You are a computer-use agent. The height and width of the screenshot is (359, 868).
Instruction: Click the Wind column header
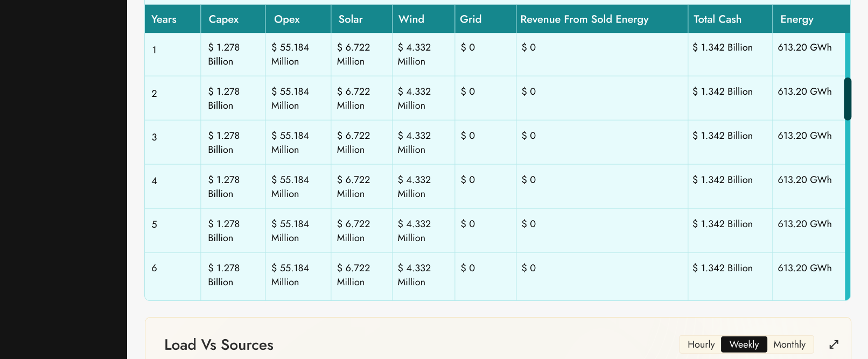click(411, 19)
